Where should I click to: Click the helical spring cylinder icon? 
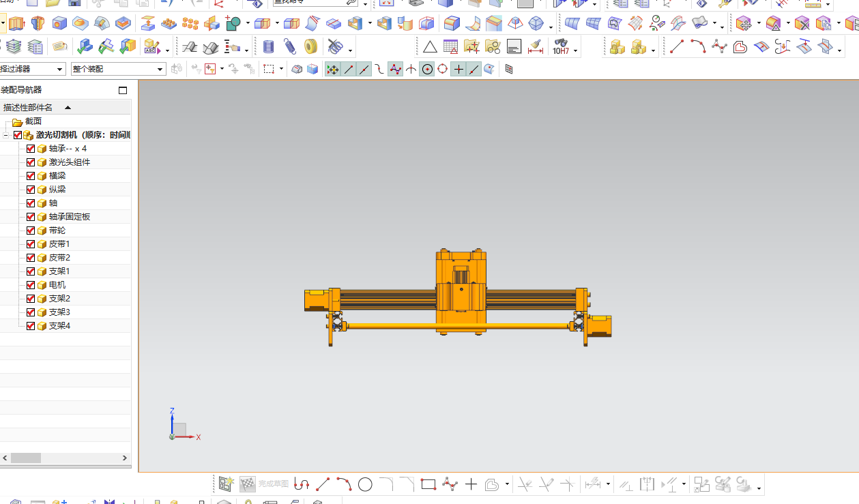coord(268,47)
